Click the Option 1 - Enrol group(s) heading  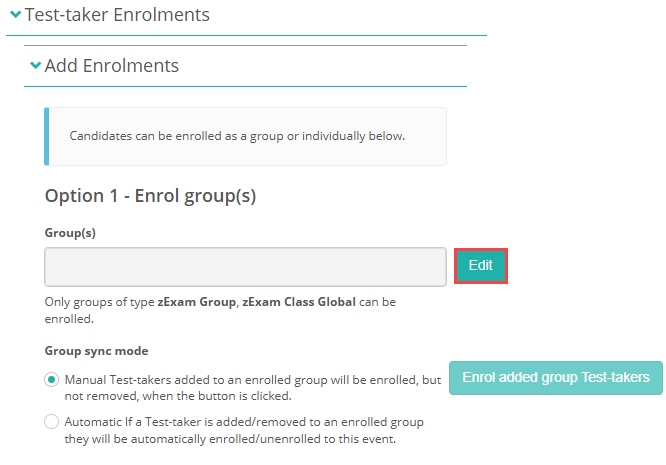(150, 196)
